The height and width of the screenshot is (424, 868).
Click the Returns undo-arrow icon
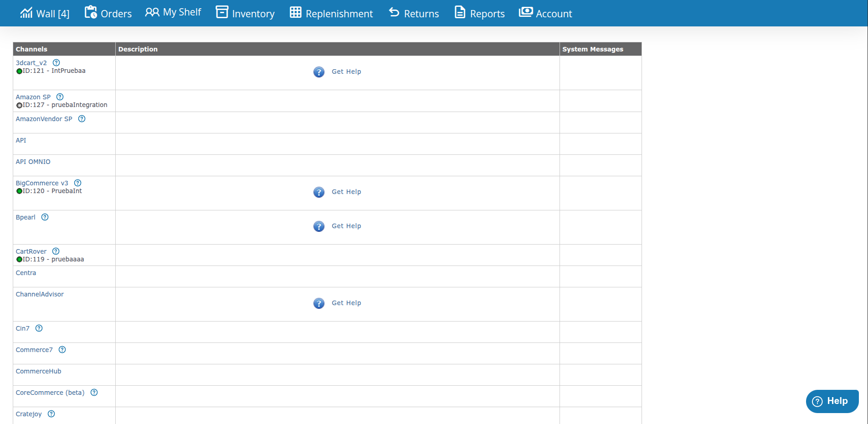[393, 12]
